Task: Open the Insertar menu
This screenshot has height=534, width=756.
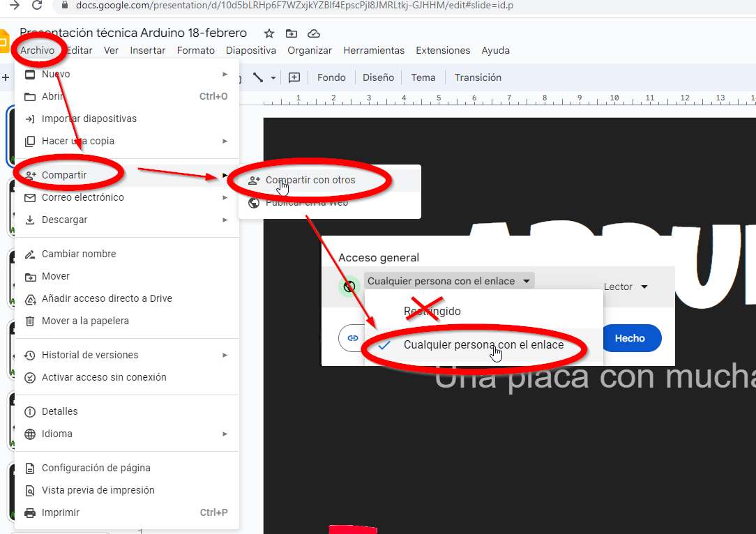Action: click(x=148, y=50)
